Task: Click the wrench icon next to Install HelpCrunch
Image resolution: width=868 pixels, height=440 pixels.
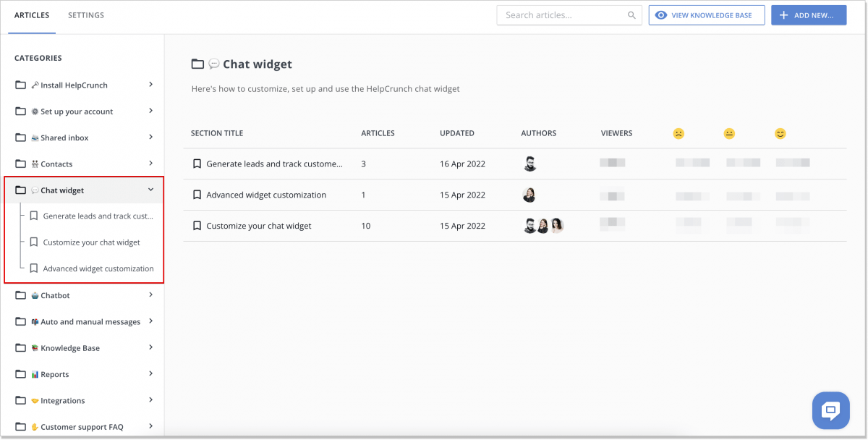Action: click(35, 85)
